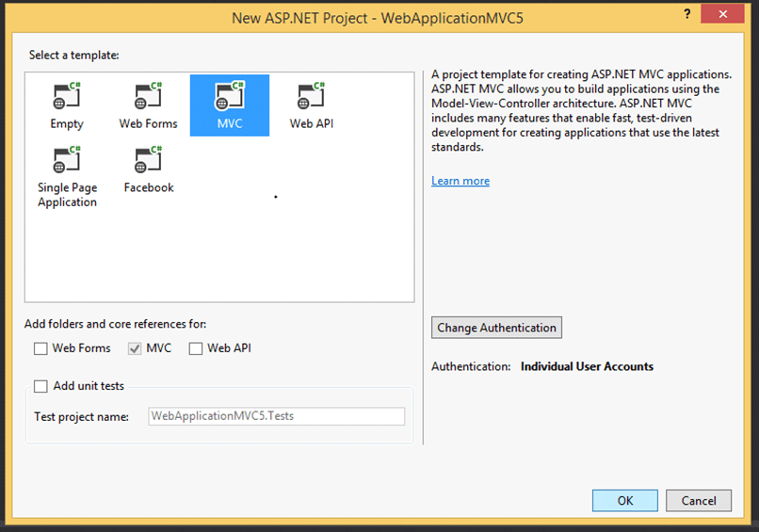Image resolution: width=759 pixels, height=532 pixels.
Task: Select the Single Page Application template icon
Action: [67, 160]
